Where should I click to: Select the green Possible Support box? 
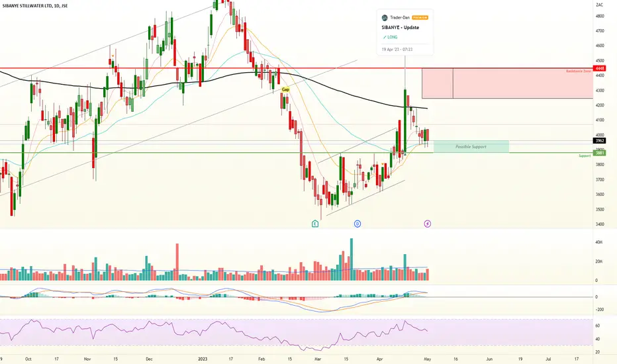pyautogui.click(x=471, y=147)
